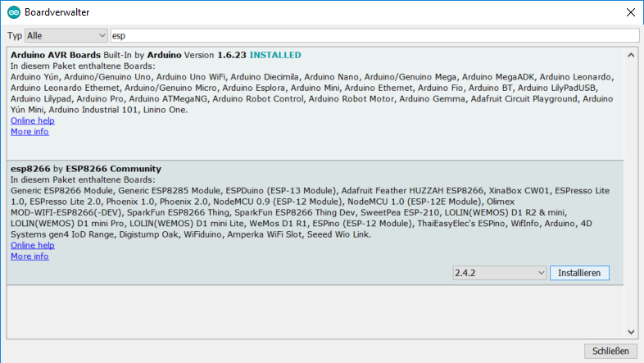644x363 pixels.
Task: Open the Typ filter dropdown
Action: pyautogui.click(x=66, y=36)
